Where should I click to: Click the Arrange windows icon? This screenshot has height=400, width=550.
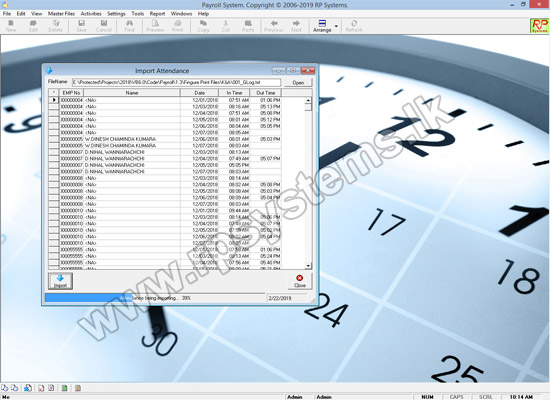322,26
